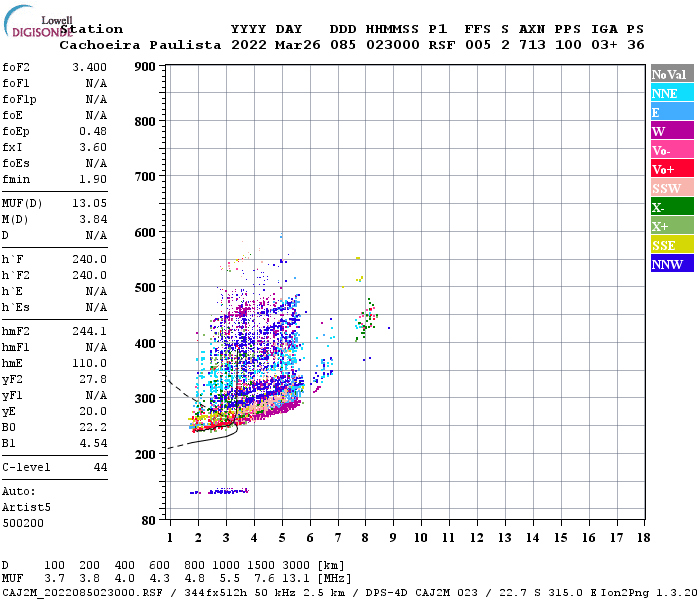The height and width of the screenshot is (600, 700).
Task: Click the D 1500 km distance value
Action: tap(261, 565)
